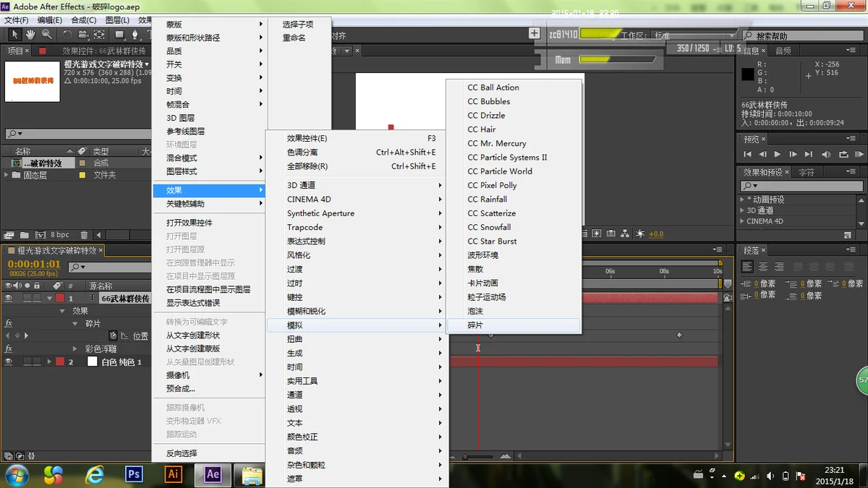Align paragraph text left
Screen dimensions: 868x488
749,267
